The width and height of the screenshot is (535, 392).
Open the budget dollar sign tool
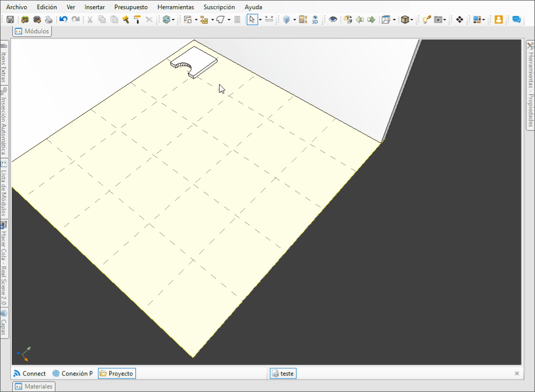click(166, 19)
